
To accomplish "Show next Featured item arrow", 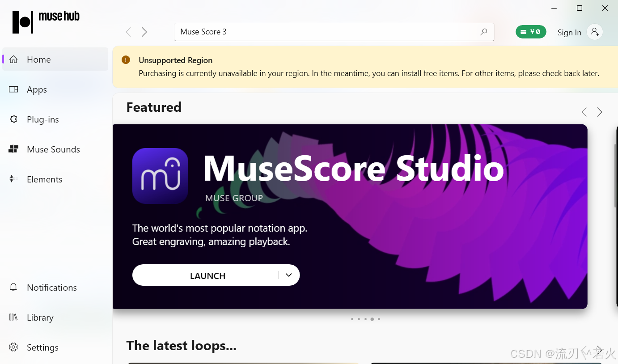I will tap(600, 112).
